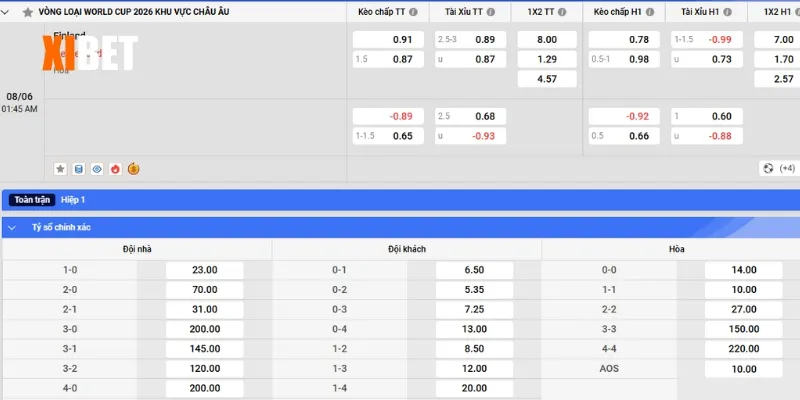The width and height of the screenshot is (800, 400).
Task: Choose the 0-0 draw odds 14.00
Action: point(743,270)
